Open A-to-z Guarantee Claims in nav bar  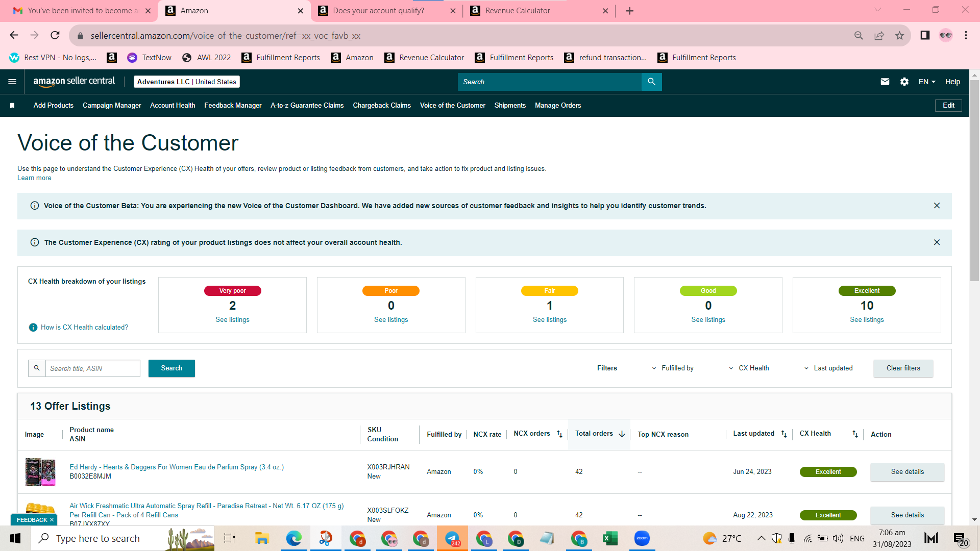click(307, 106)
